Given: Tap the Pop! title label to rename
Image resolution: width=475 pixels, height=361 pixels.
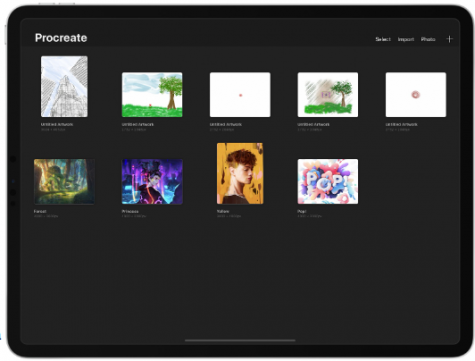Looking at the screenshot, I should click(302, 211).
